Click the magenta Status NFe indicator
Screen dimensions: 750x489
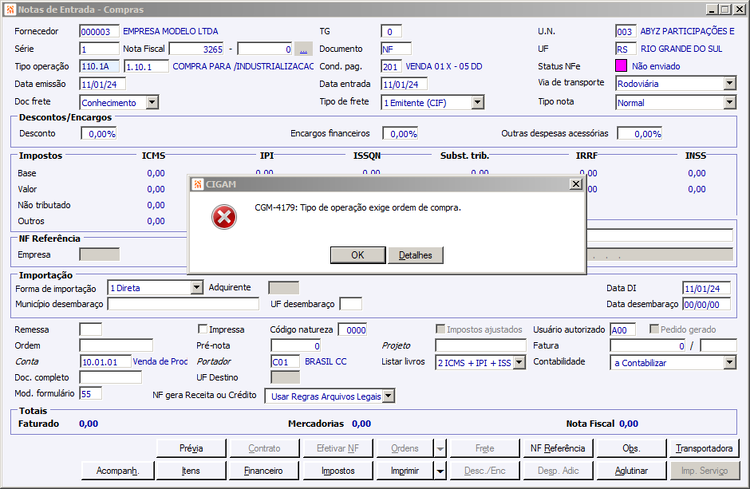[x=621, y=66]
